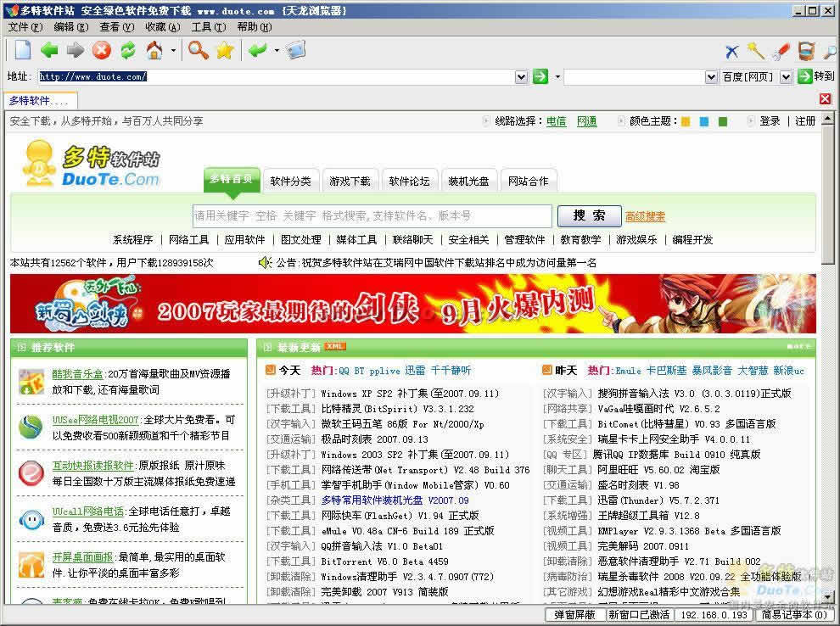The width and height of the screenshot is (840, 626).
Task: Open the search box history dropdown
Action: pyautogui.click(x=711, y=77)
